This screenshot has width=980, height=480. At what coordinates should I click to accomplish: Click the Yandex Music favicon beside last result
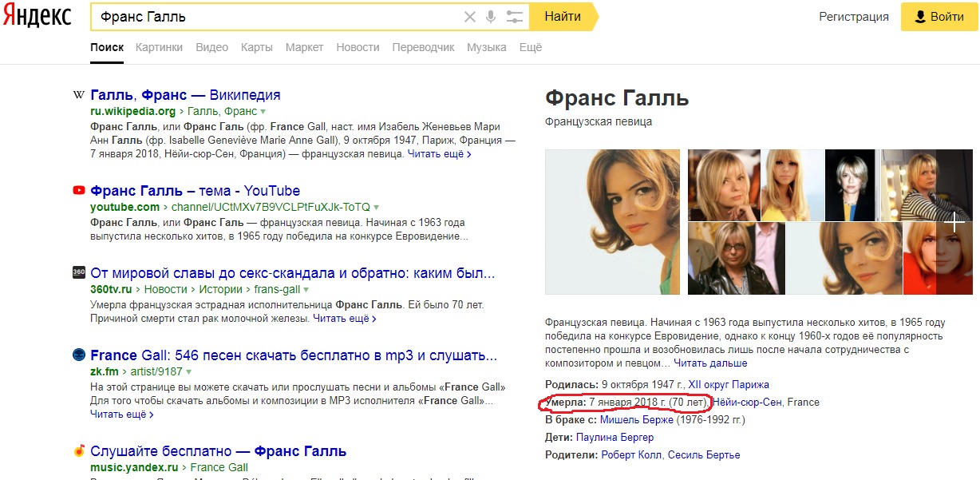pos(79,451)
